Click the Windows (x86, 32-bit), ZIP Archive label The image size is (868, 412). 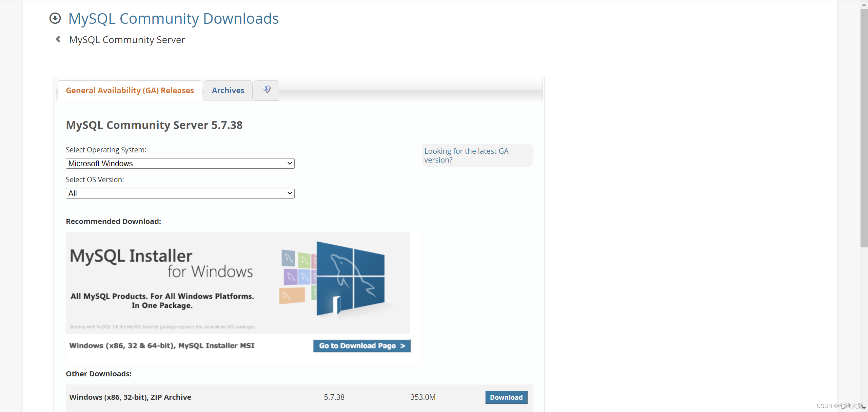(x=130, y=397)
